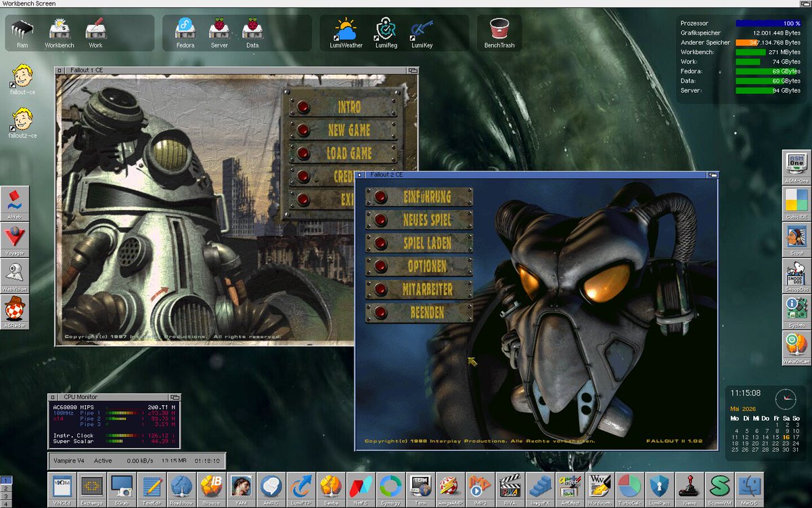This screenshot has height=508, width=812.
Task: Open LumiPass password manager
Action: (x=659, y=490)
